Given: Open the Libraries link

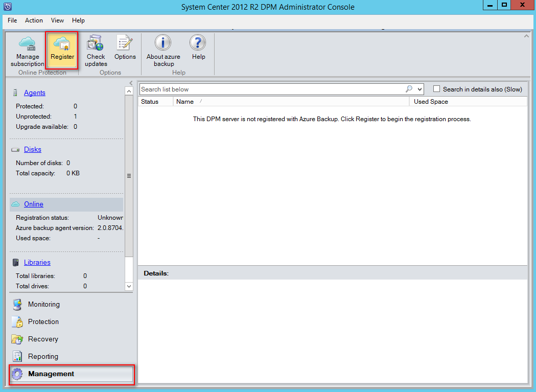Looking at the screenshot, I should point(37,262).
